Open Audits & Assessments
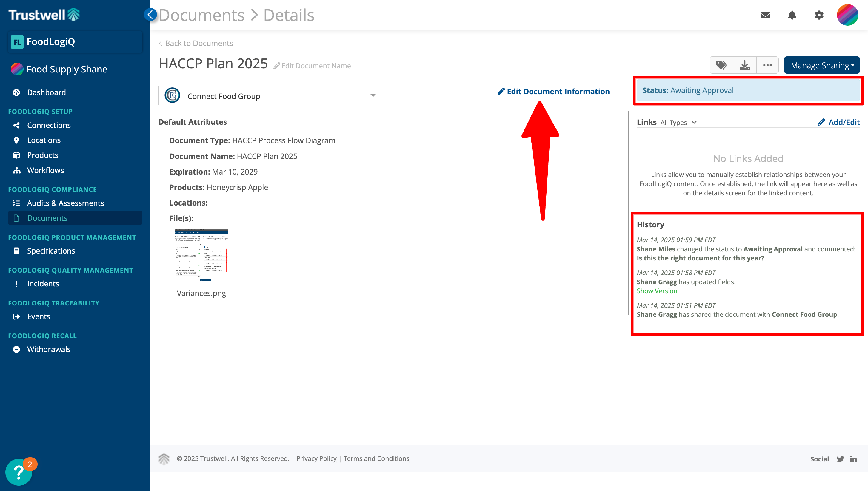The height and width of the screenshot is (491, 868). point(65,203)
